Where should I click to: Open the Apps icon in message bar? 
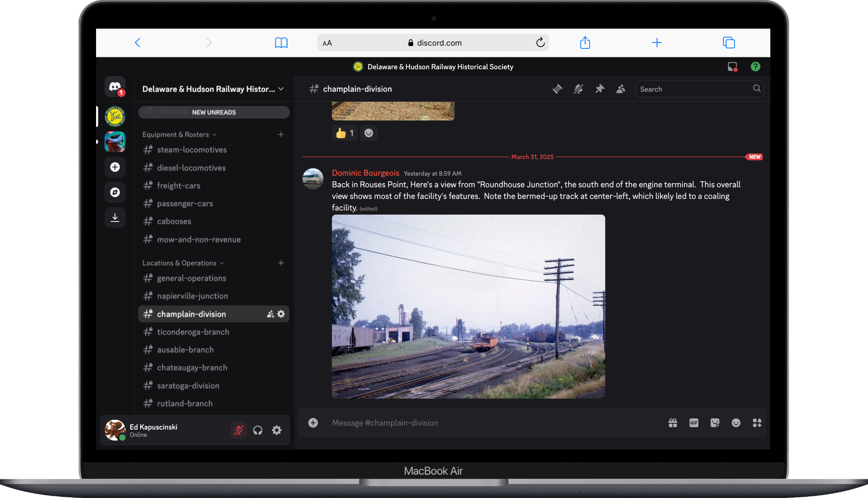pos(757,423)
